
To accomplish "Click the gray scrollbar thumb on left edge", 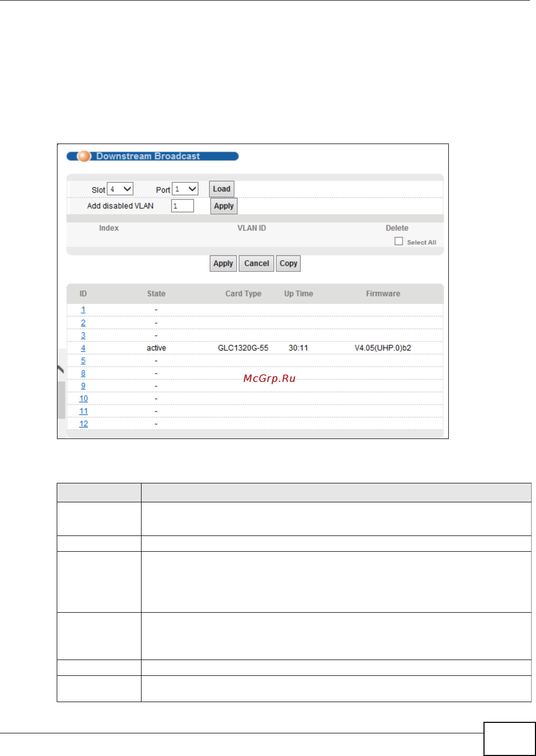I will 61,400.
